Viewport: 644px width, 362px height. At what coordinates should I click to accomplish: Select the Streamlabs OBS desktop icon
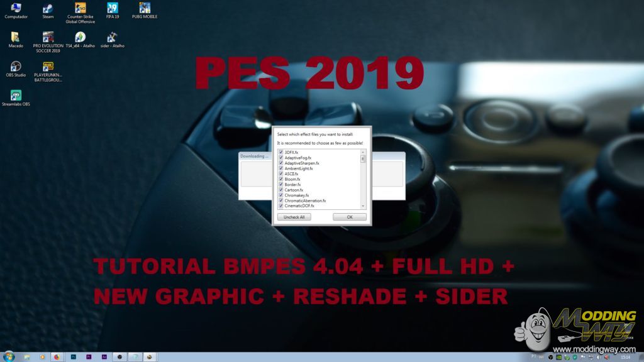point(16,96)
